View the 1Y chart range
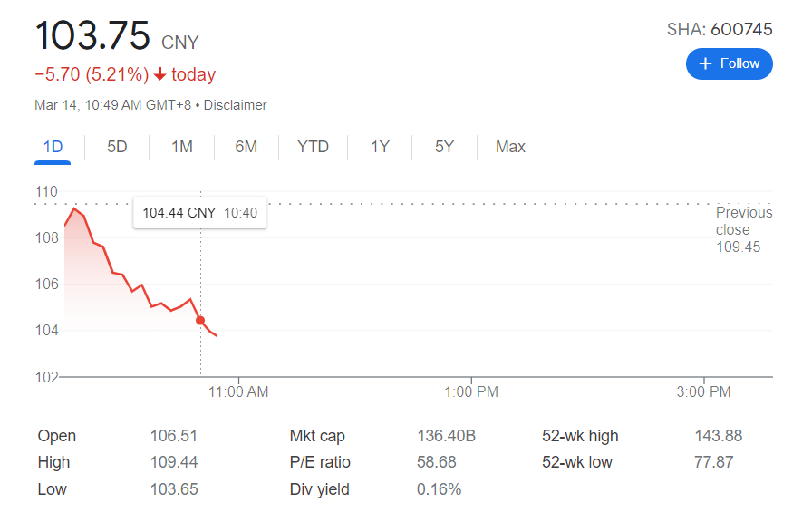This screenshot has height=522, width=812. (380, 147)
